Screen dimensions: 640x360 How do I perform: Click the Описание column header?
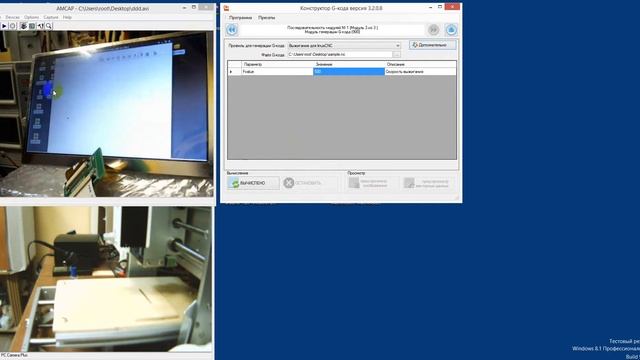pos(420,64)
